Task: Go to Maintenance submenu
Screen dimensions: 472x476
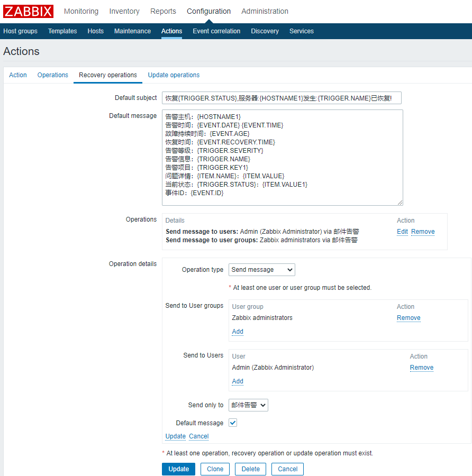Action: [132, 31]
